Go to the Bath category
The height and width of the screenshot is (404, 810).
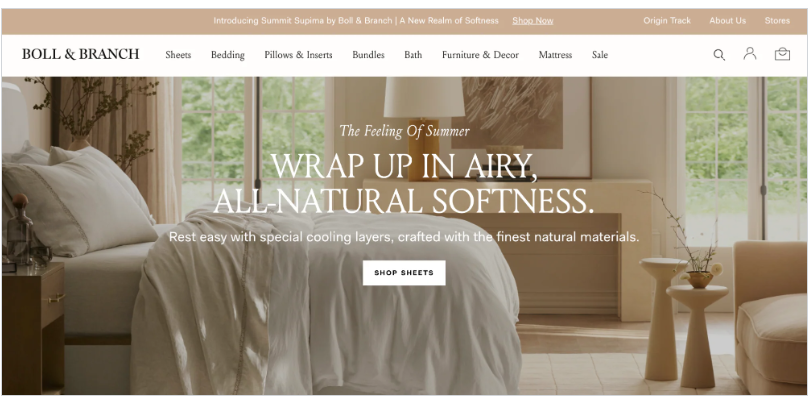point(413,55)
